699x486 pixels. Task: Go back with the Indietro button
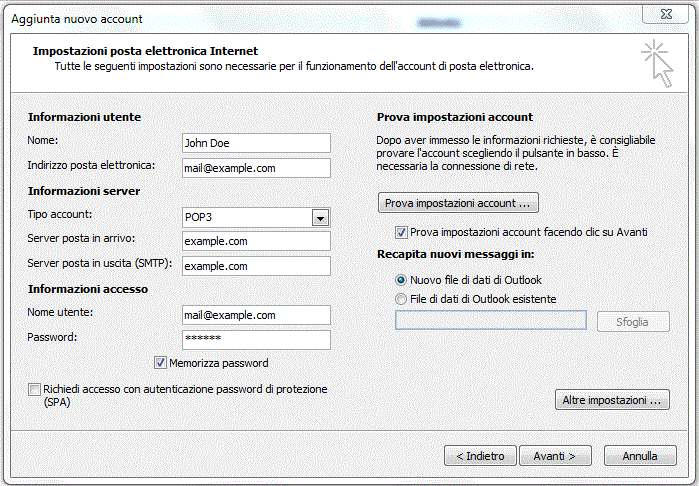click(x=480, y=456)
